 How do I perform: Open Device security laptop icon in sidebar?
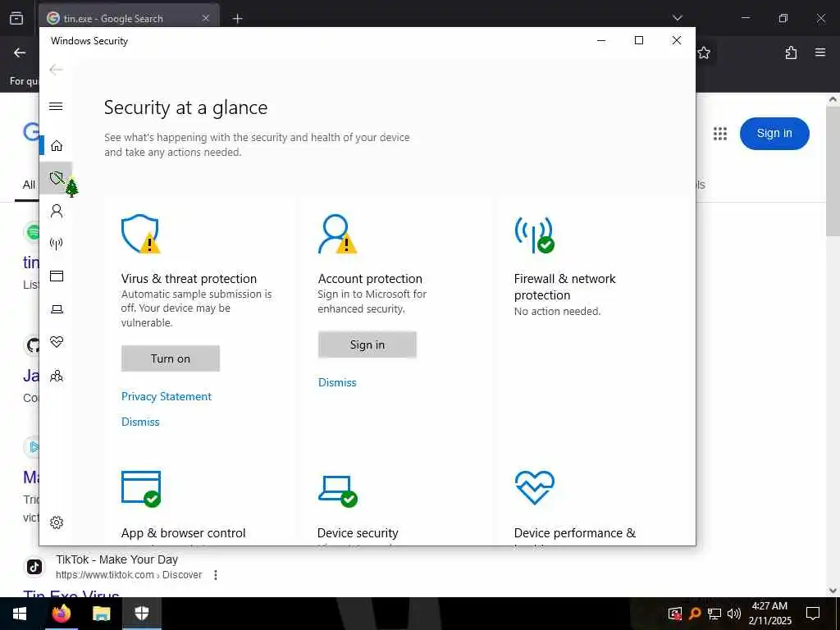57,309
